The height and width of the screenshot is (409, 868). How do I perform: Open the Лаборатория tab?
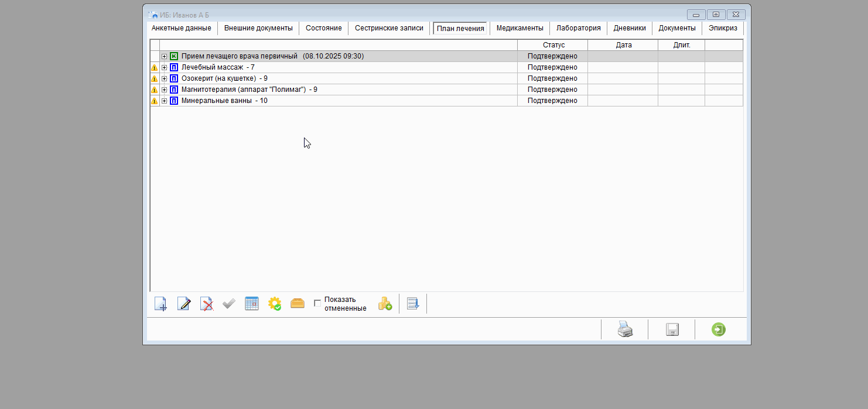click(578, 28)
